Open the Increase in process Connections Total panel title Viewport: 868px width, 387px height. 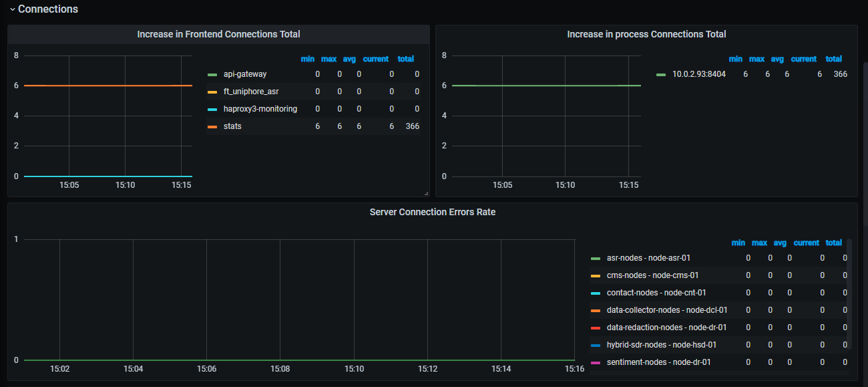(x=646, y=34)
